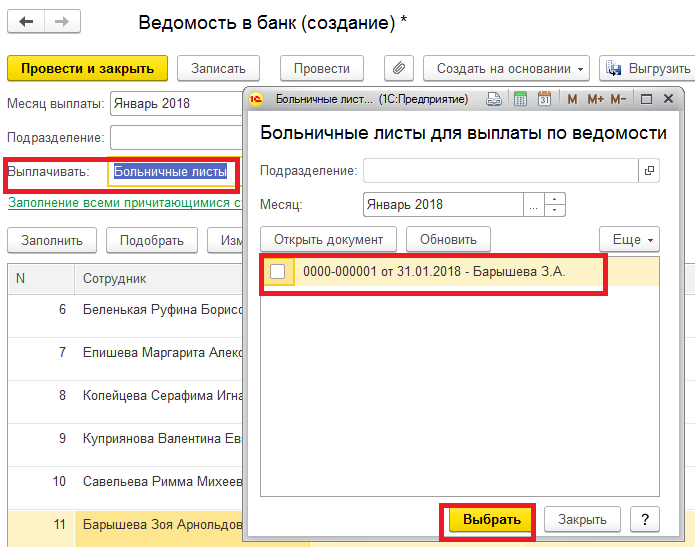
Task: Open the month picker ellipsis next to Январь 2018
Action: (533, 205)
